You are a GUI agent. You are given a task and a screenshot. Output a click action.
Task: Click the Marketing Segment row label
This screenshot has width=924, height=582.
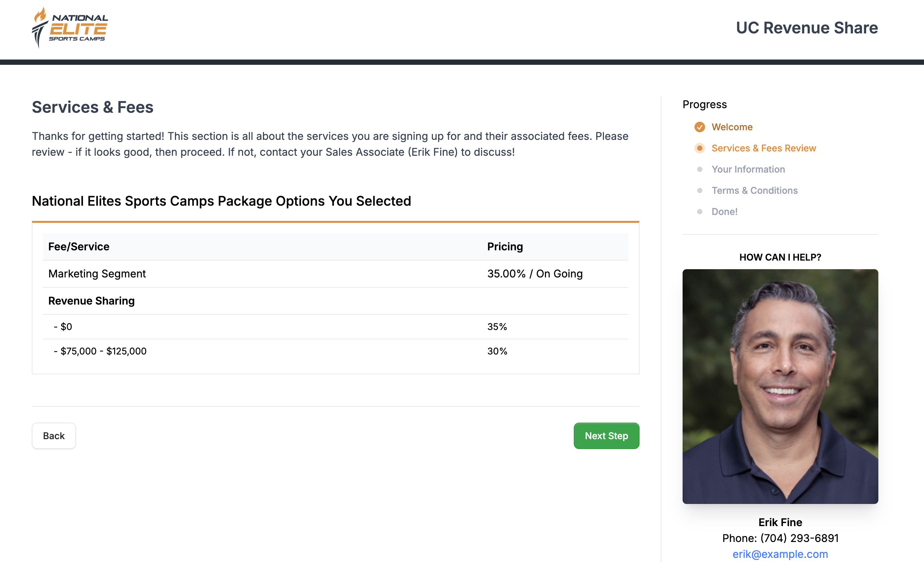[97, 273]
